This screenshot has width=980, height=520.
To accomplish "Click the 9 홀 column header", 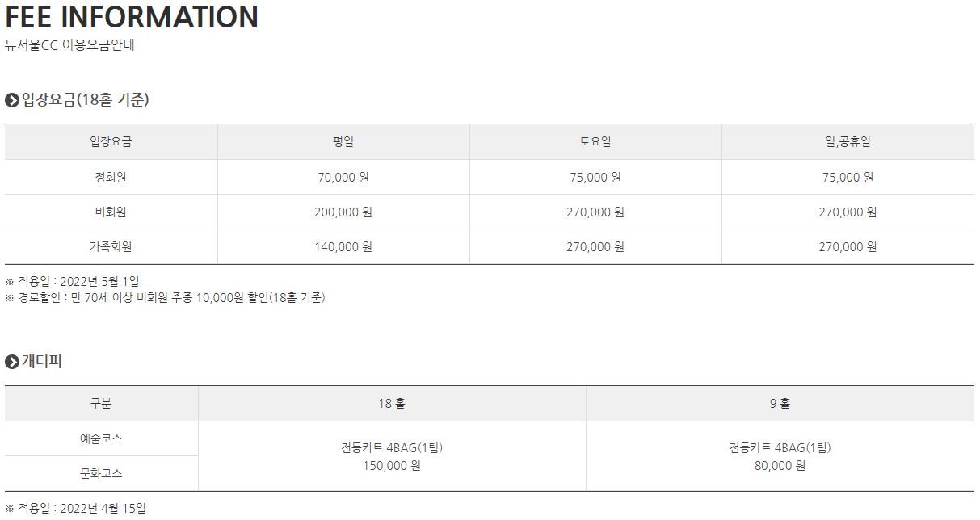I will (x=780, y=404).
